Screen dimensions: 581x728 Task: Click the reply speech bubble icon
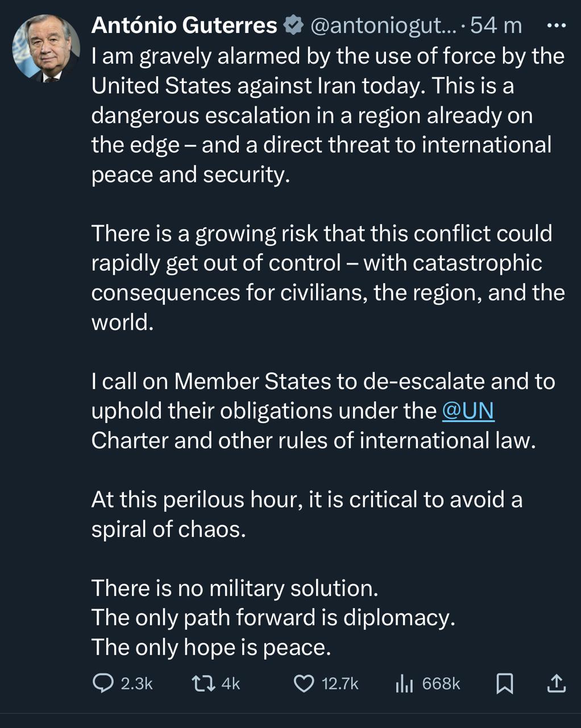(103, 683)
